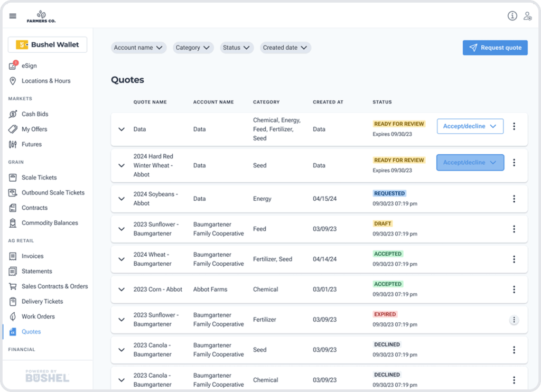The width and height of the screenshot is (541, 392).
Task: Click the Request quote button
Action: 495,48
